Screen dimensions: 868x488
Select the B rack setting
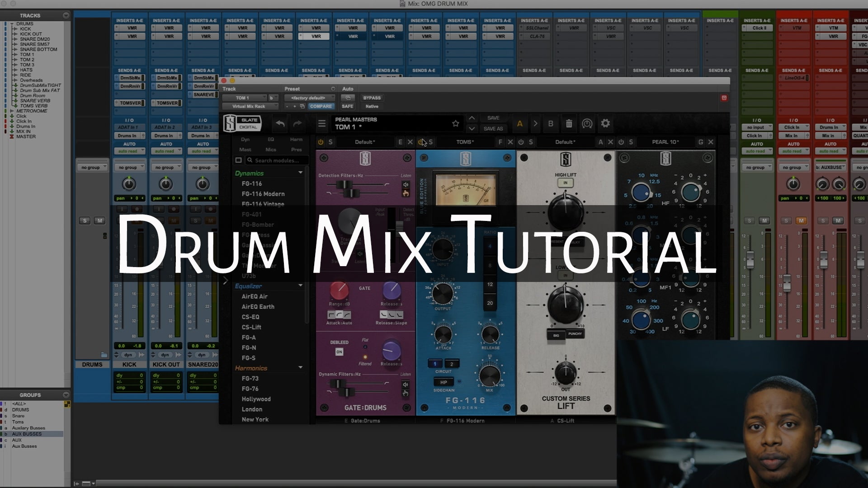coord(551,123)
